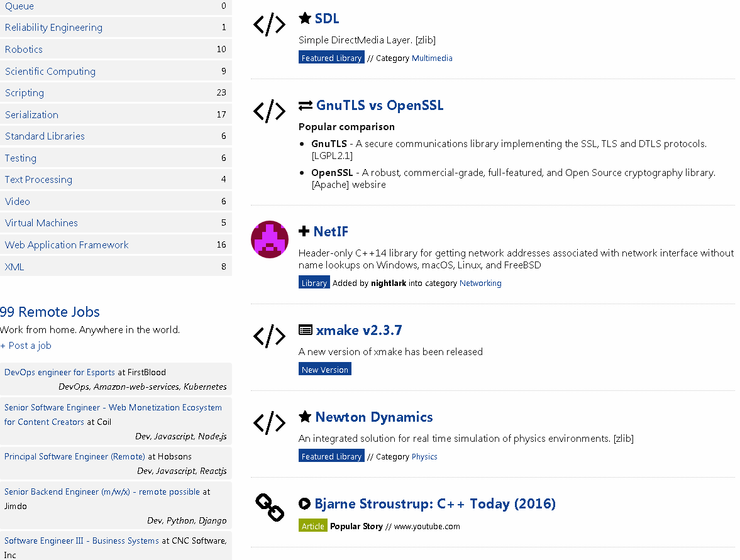Click the code icon beside SDL
This screenshot has width=740, height=560.
269,25
